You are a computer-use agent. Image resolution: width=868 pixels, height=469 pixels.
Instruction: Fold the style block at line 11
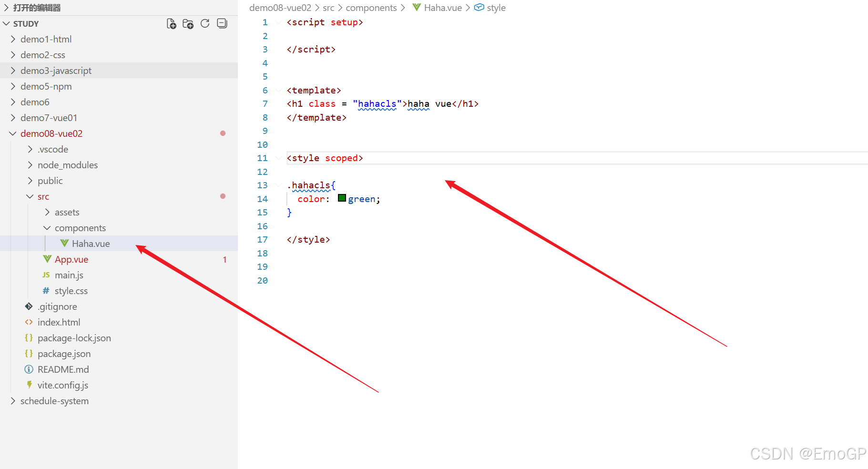tap(278, 158)
